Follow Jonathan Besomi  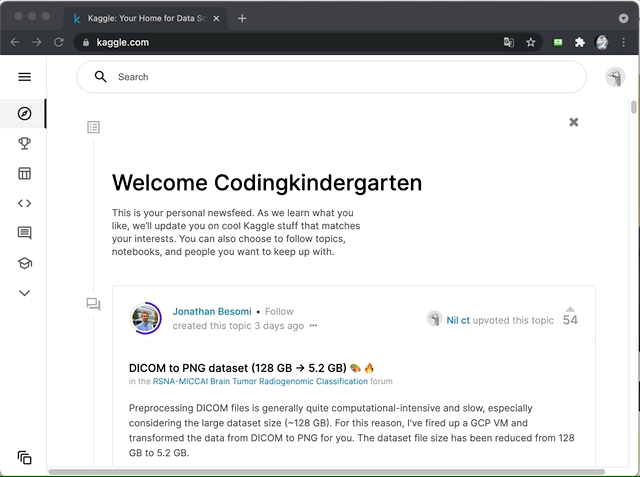pos(279,311)
